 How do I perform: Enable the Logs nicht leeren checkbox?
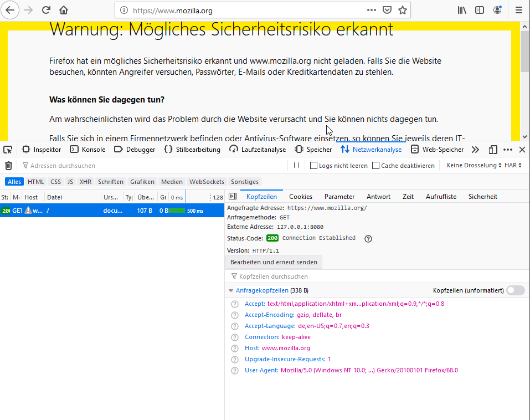[313, 166]
